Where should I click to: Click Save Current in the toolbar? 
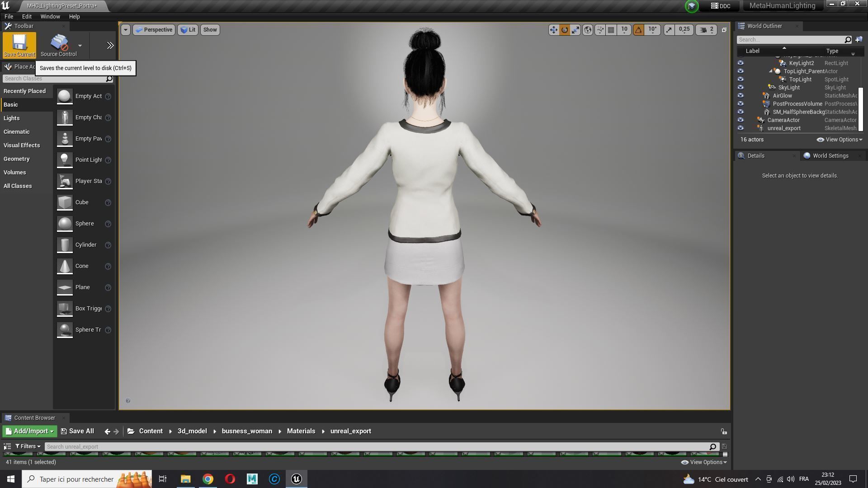click(19, 45)
